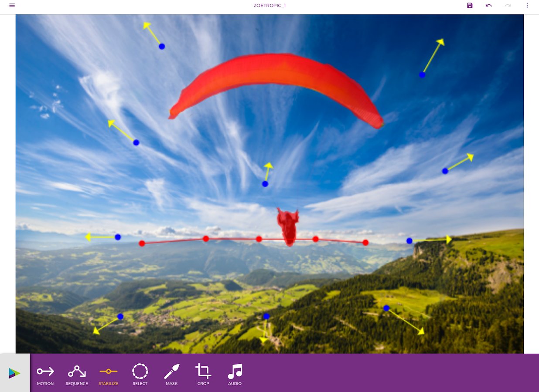Pick the Mask brush tool

click(x=171, y=375)
